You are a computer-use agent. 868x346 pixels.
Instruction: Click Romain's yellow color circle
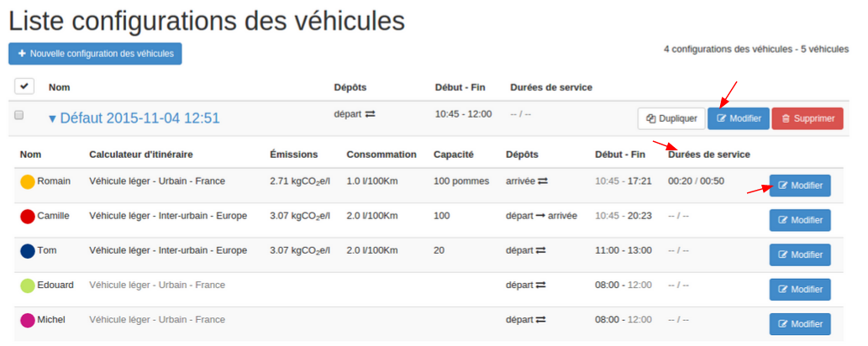pyautogui.click(x=28, y=181)
